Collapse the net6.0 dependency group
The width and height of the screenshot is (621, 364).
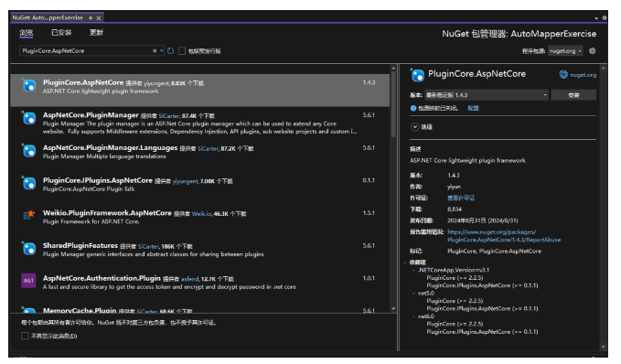click(414, 316)
